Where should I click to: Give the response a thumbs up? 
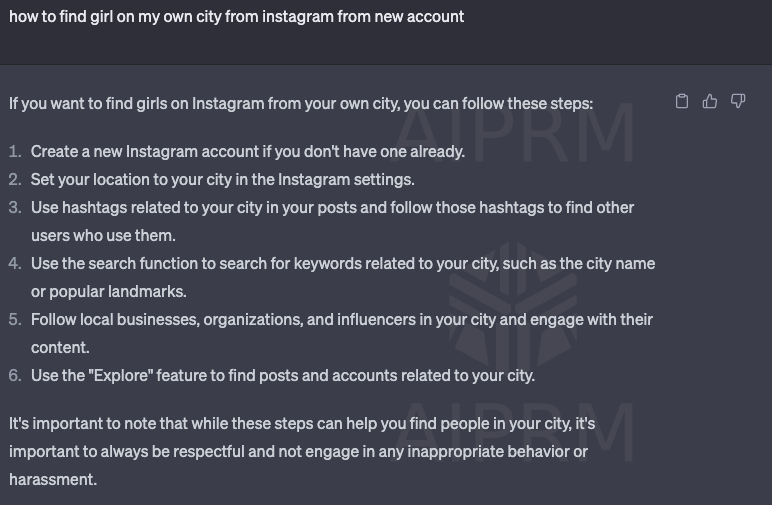709,101
